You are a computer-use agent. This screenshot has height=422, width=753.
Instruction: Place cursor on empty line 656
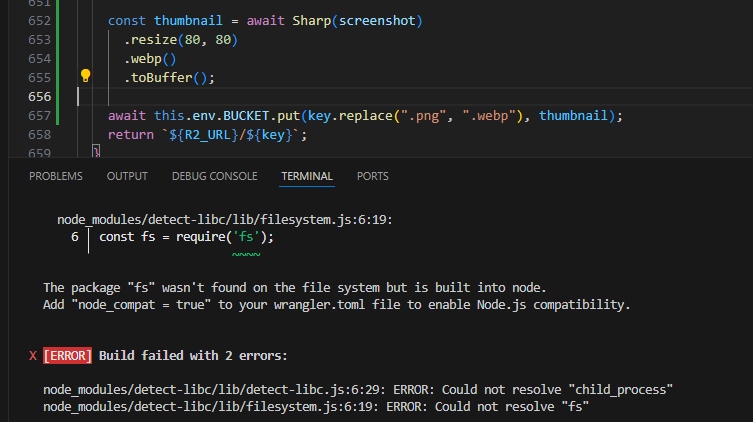(x=300, y=97)
